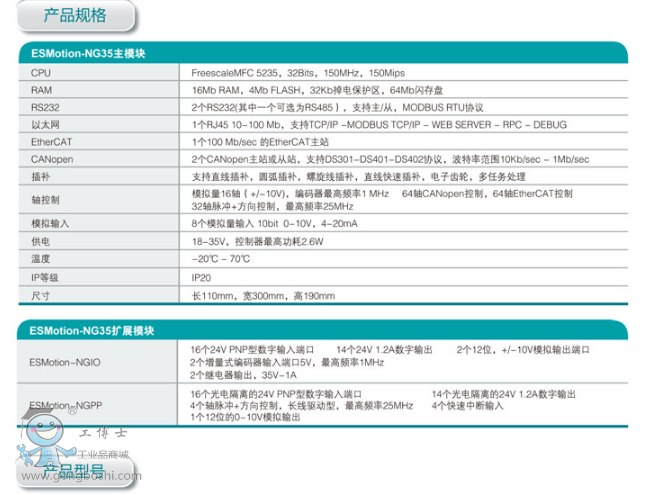Select the 模拟量16轴 specification line
Screen dimensions: 655x495
point(382,194)
